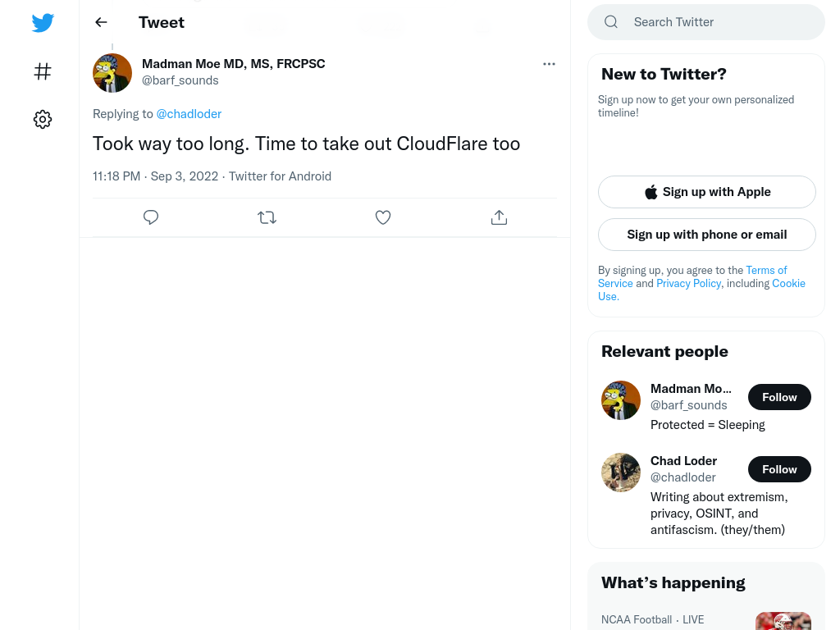
Task: Retweet the CloudFlare tweet
Action: pyautogui.click(x=267, y=217)
